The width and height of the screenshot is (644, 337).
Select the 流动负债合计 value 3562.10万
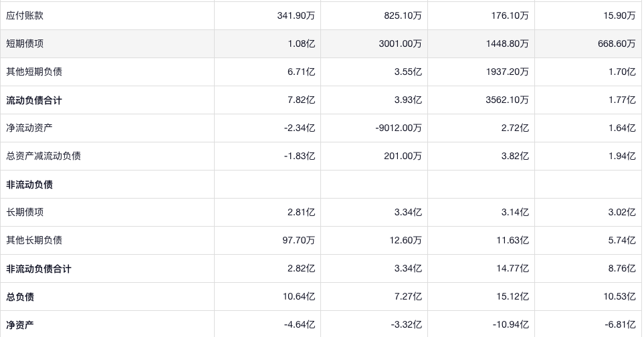[506, 100]
